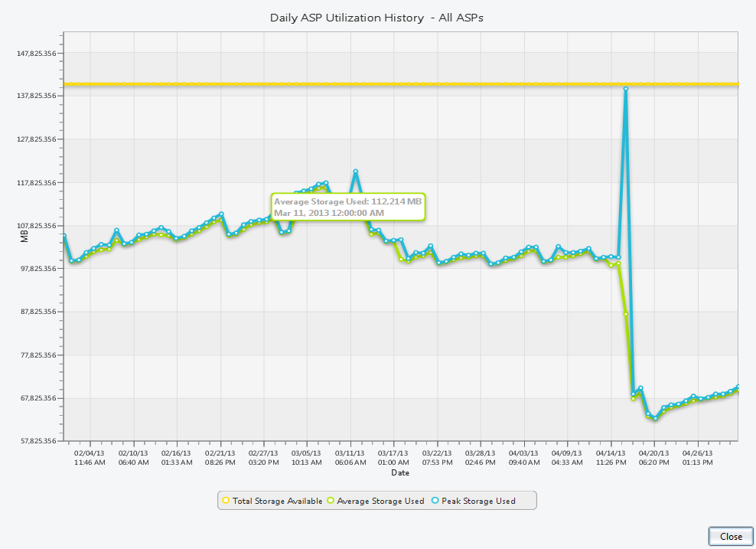
Task: Click the 04/26/13 01:13 PM date label
Action: 698,458
